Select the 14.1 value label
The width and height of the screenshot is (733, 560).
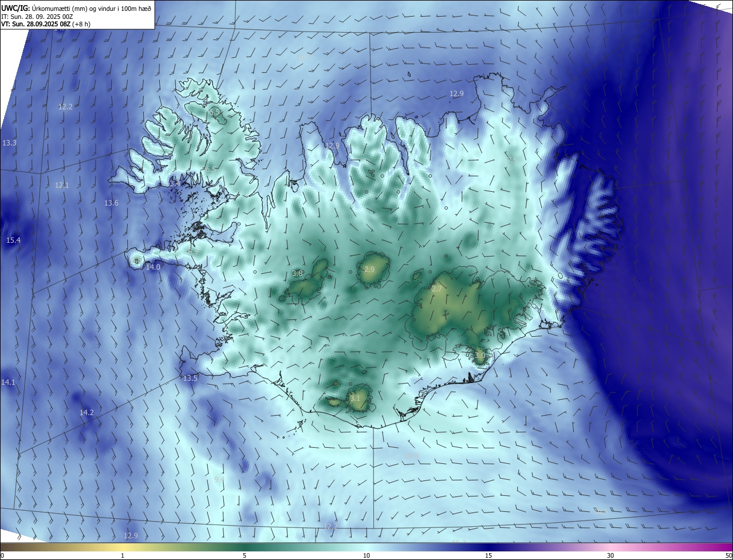click(x=8, y=382)
